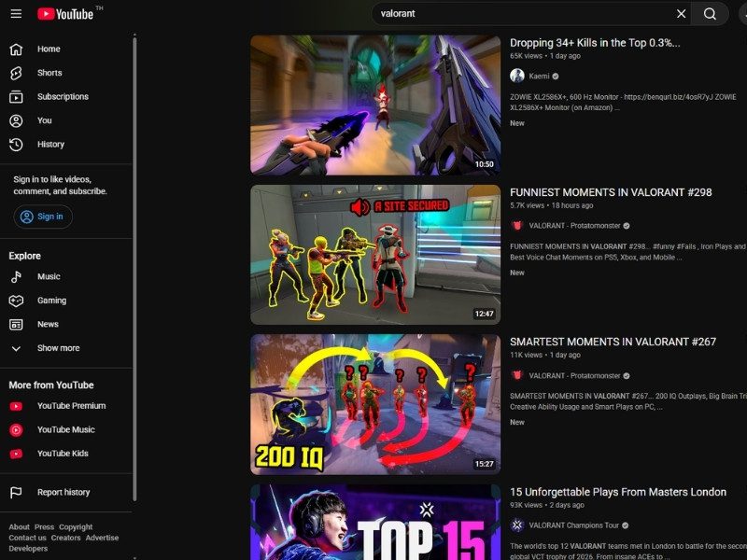The image size is (747, 560).
Task: Open the 200 IQ Smartest Moments thumbnail
Action: (x=375, y=404)
